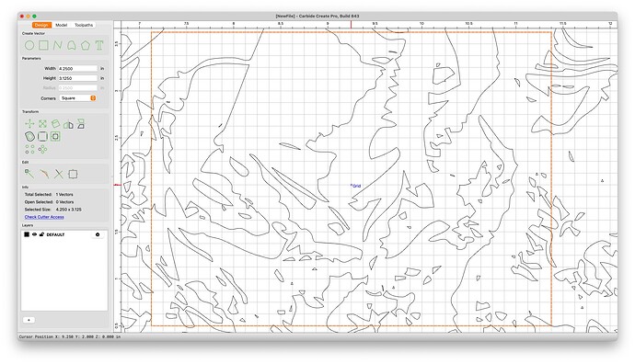Open the Align vectors tool
The height and width of the screenshot is (364, 635).
coord(81,124)
